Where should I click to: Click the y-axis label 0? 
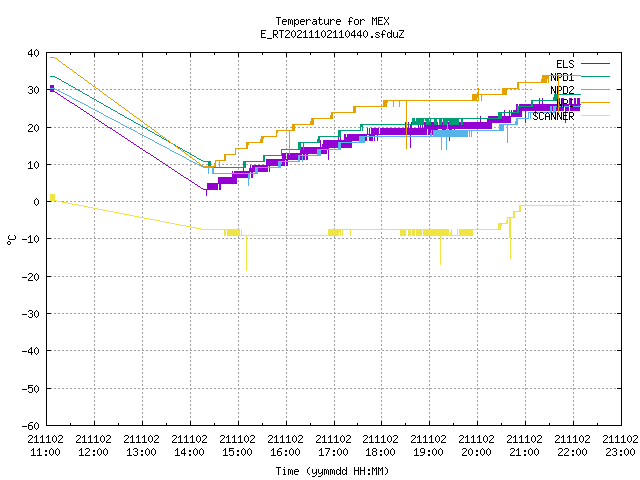[37, 202]
